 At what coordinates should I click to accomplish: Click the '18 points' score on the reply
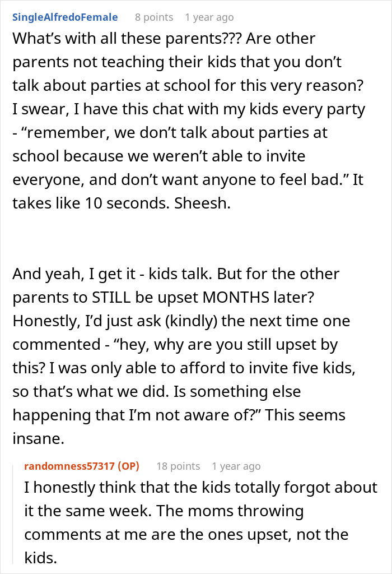[178, 466]
